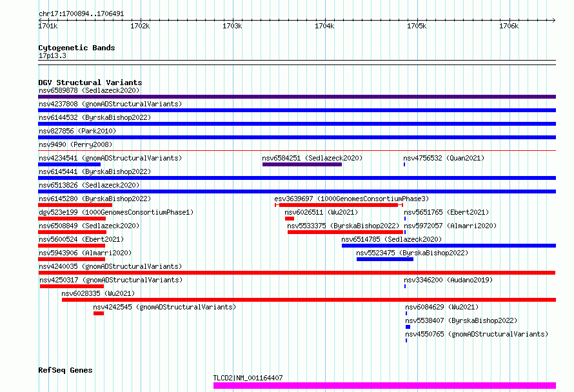Open nsv4756532 (Quan2021) variant label
Image resolution: width=574 pixels, height=392 pixels.
pyautogui.click(x=444, y=158)
